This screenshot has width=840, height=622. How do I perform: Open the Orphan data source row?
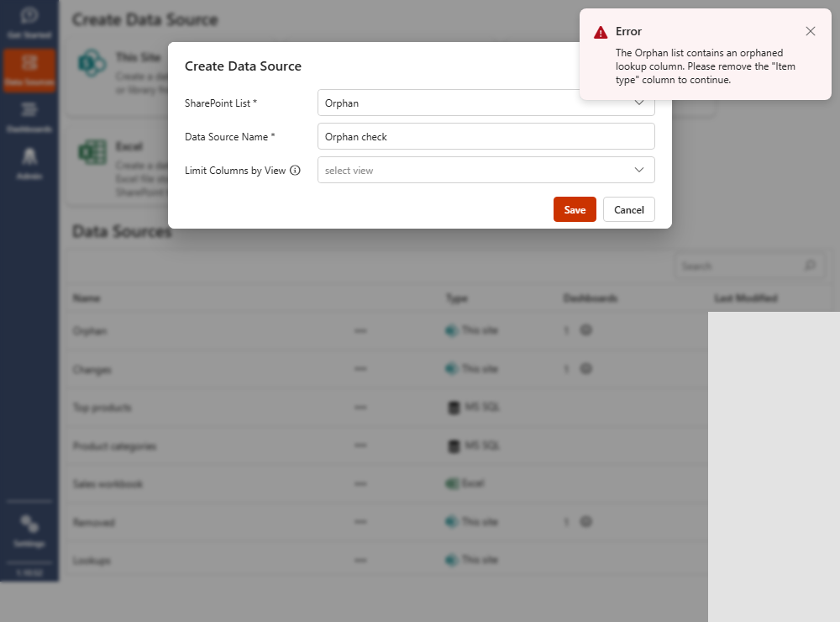point(90,331)
